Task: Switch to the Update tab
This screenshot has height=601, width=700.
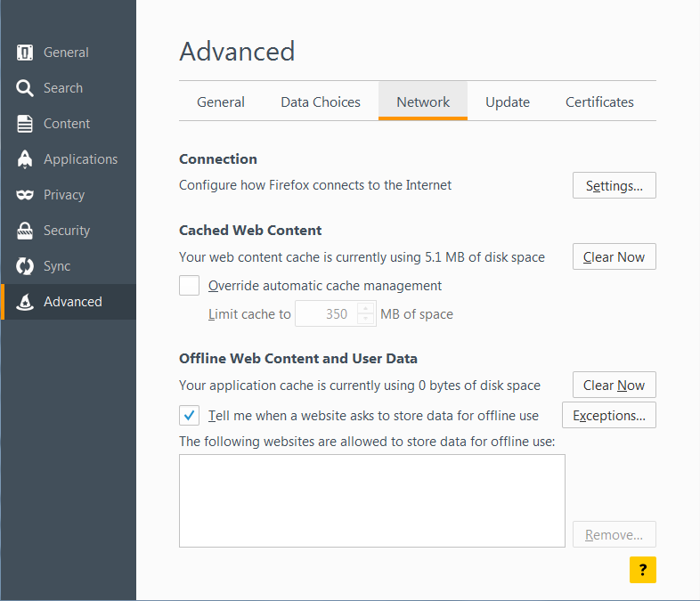Action: (x=508, y=102)
